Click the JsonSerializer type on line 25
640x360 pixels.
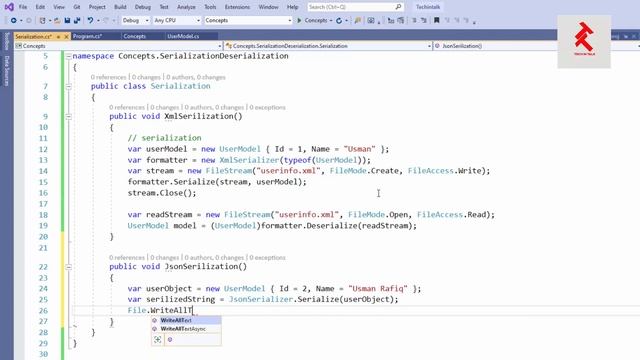click(260, 300)
